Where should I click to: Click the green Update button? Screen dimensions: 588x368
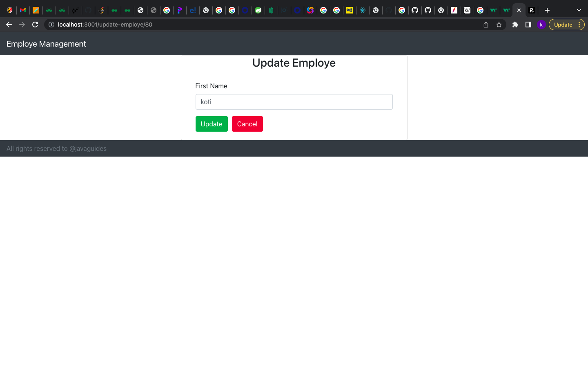[212, 124]
